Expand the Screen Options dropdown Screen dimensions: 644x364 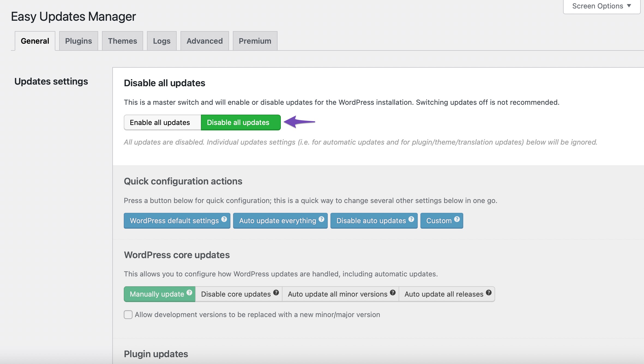point(601,6)
